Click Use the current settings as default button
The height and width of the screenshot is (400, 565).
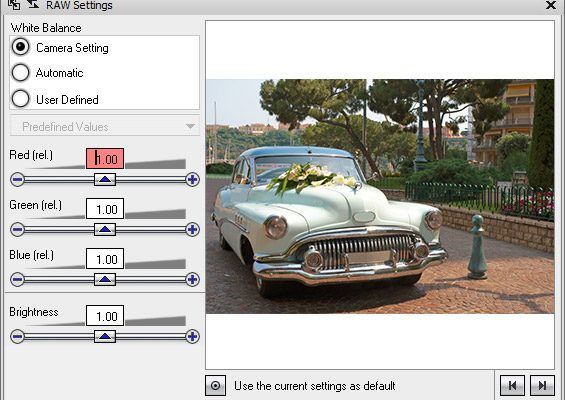tap(215, 386)
